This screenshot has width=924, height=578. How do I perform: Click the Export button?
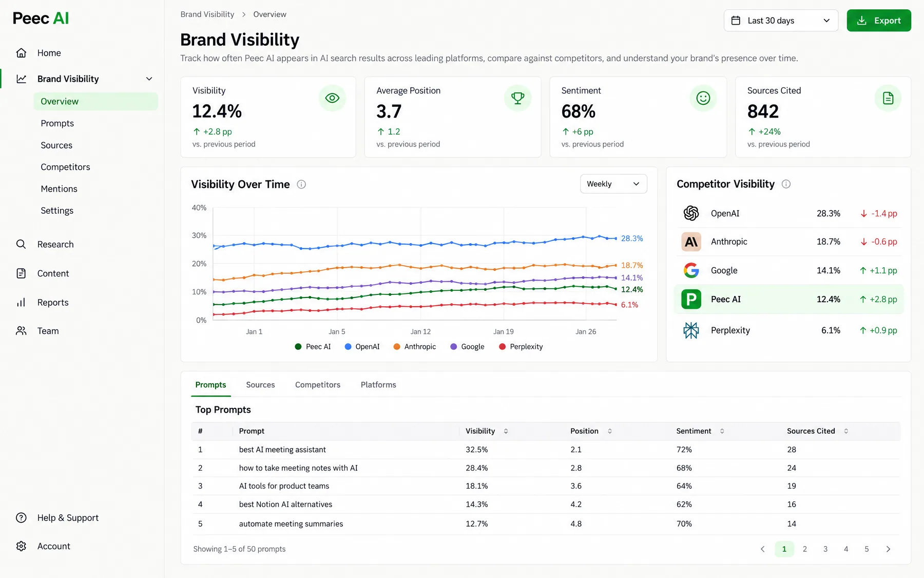[x=879, y=21]
